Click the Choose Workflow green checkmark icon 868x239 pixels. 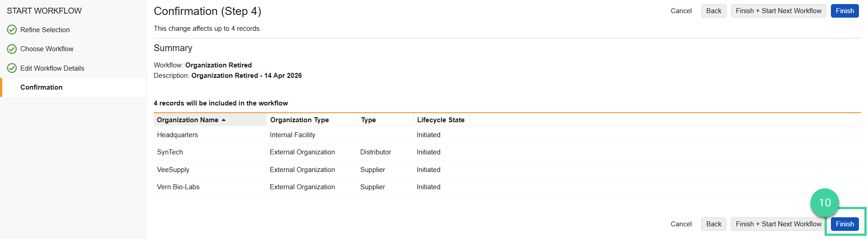click(x=12, y=49)
